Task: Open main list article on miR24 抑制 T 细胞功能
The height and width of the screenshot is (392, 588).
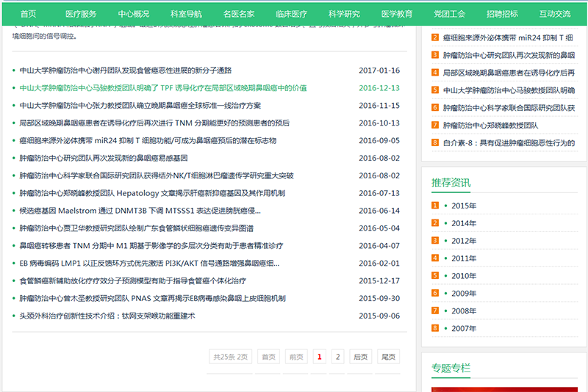Action: pyautogui.click(x=148, y=141)
